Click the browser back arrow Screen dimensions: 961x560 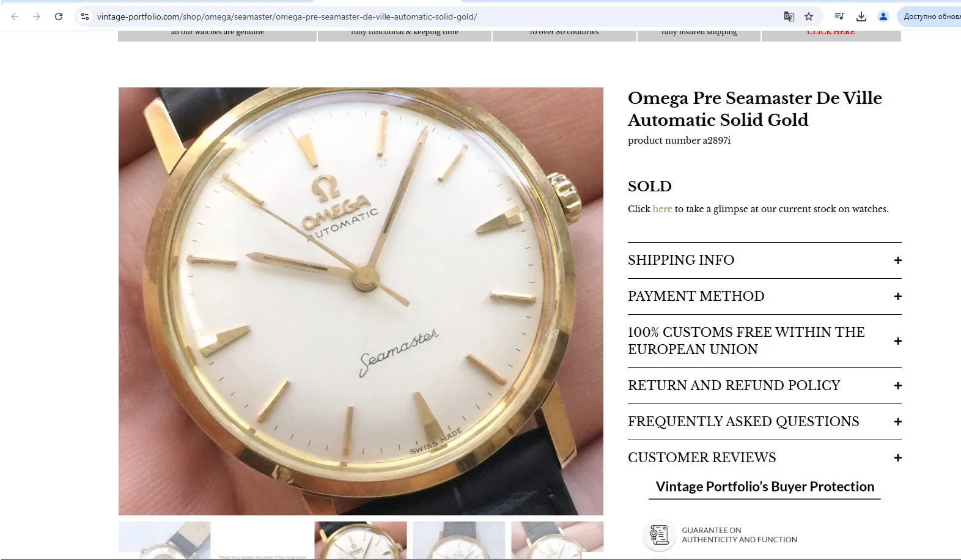tap(15, 17)
